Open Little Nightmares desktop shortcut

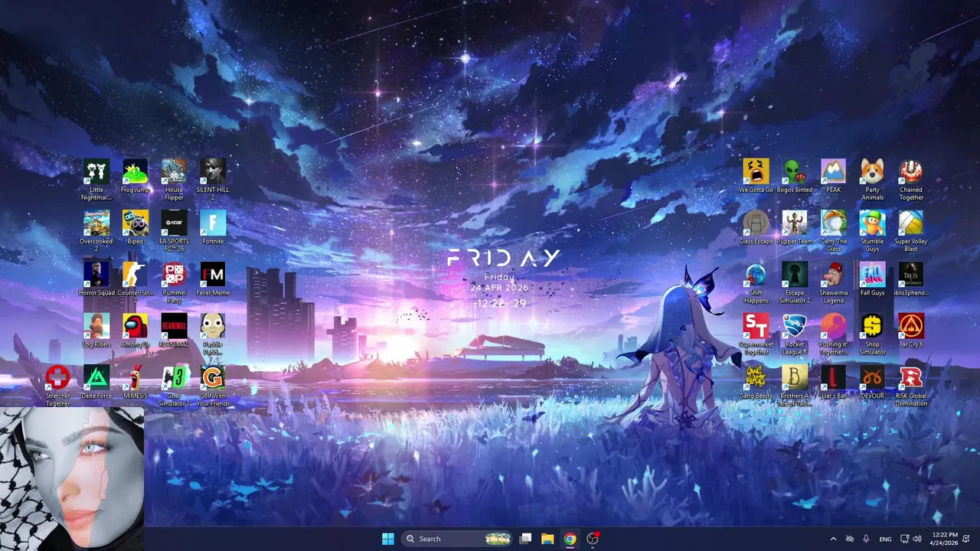pos(96,179)
